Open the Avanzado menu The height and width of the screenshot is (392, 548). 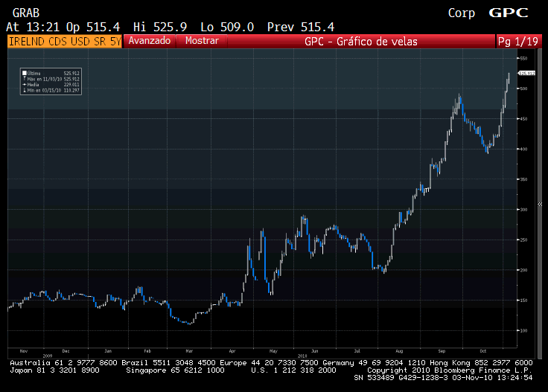(150, 41)
